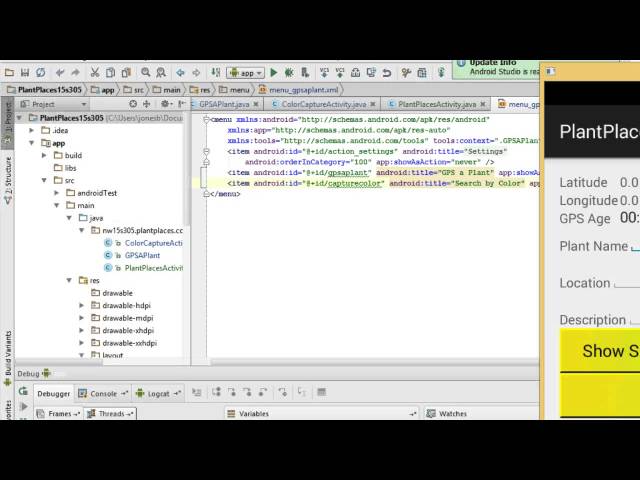Click the Show S yellow button in emulator
640x480 pixels.
(600, 351)
